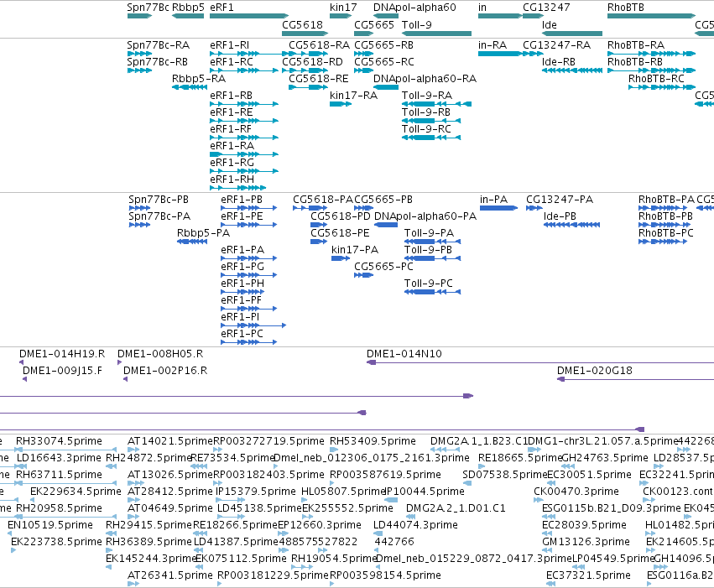The image size is (714, 588).
Task: Select transcript eRF1-RH
Action: pos(237,188)
